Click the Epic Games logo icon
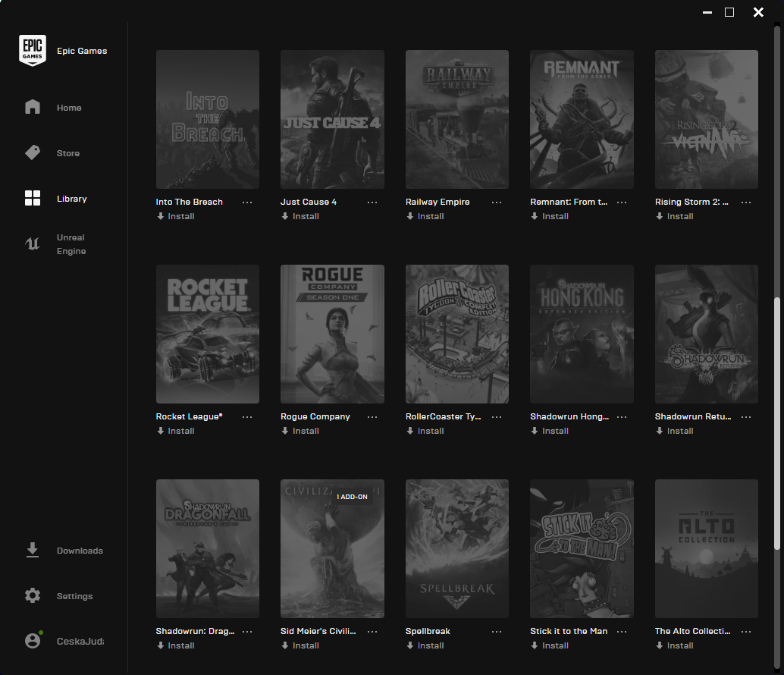 coord(33,50)
